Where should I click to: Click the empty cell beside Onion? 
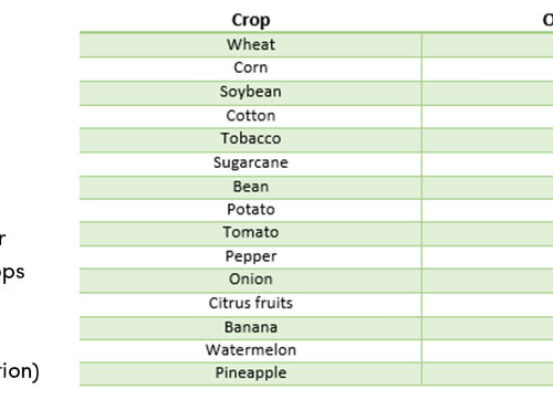[487, 280]
